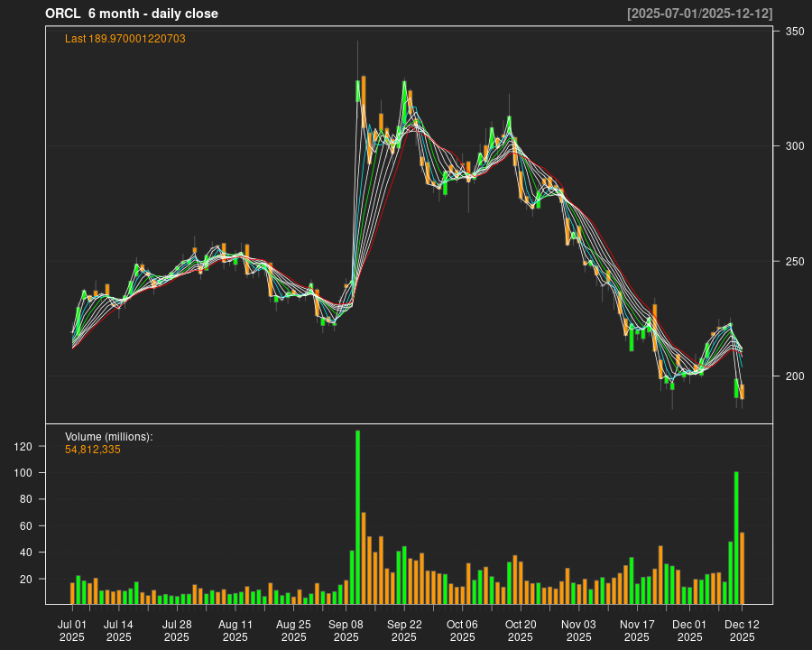Click the ORCL 6 month chart title
Screen dimensions: 812x650
coord(132,14)
